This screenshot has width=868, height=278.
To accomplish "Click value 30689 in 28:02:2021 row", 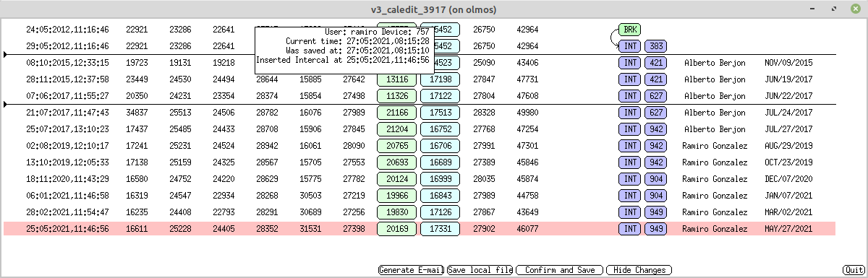I will 310,212.
